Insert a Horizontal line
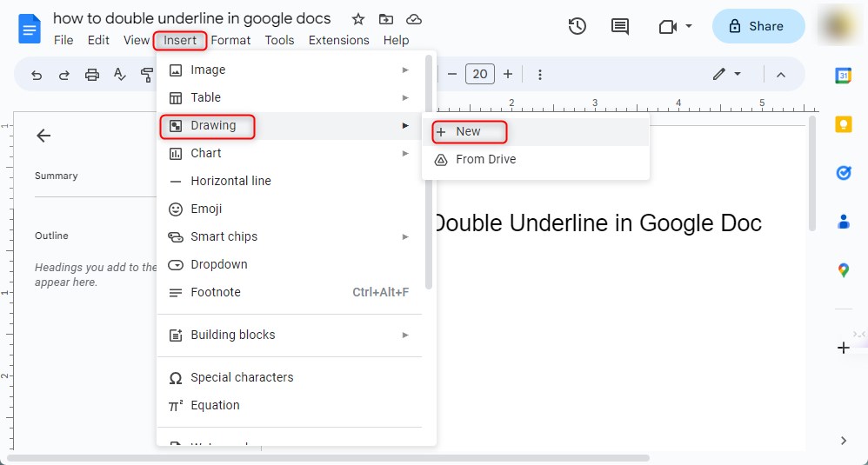868x465 pixels. coord(290,182)
